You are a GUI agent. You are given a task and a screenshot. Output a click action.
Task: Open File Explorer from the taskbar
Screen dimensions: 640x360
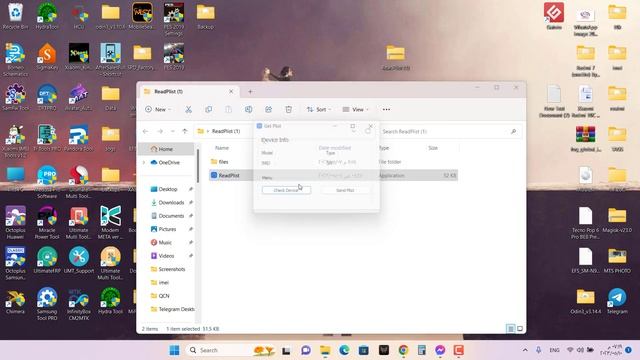325,350
